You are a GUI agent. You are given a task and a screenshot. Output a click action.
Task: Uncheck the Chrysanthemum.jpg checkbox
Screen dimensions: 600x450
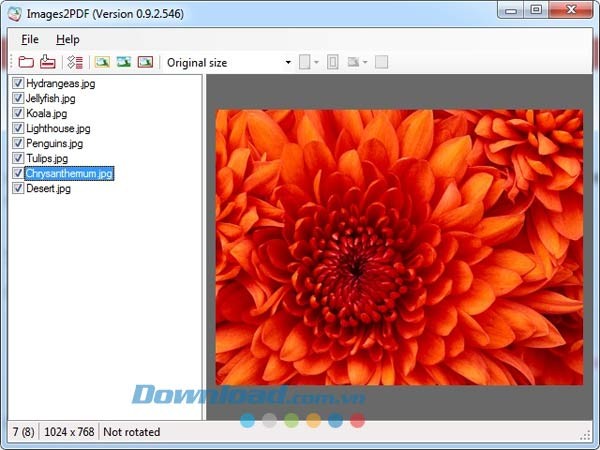pos(18,173)
